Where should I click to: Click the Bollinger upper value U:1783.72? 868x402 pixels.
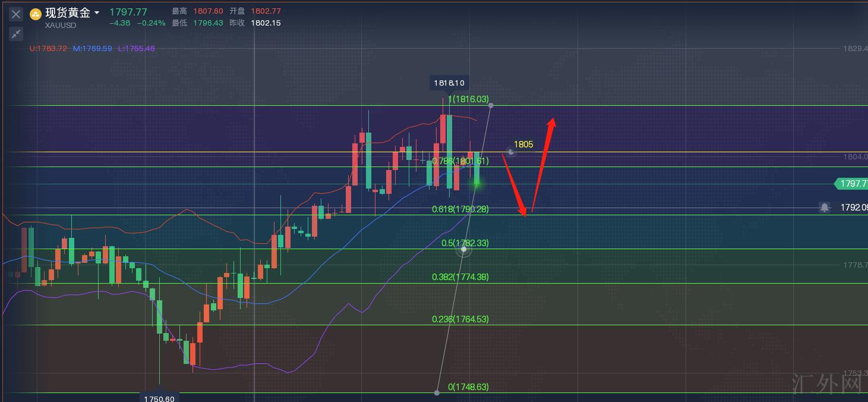coord(48,49)
